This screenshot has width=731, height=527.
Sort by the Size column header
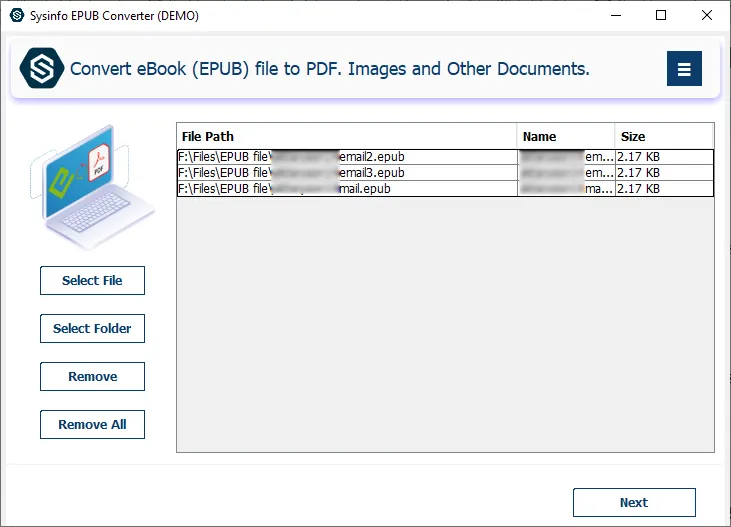[664, 137]
